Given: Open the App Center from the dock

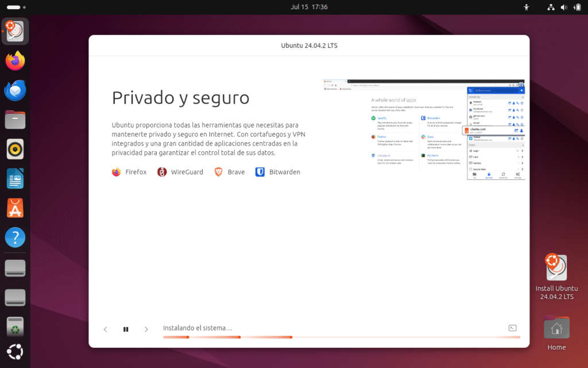Looking at the screenshot, I should pyautogui.click(x=15, y=208).
